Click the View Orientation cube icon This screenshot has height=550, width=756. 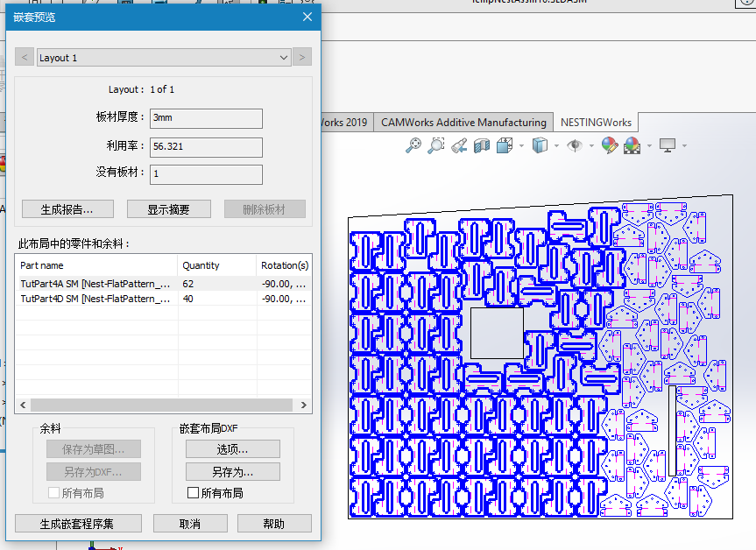[505, 145]
